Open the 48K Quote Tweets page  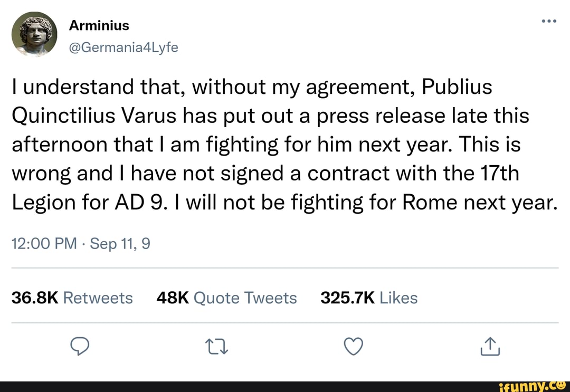click(226, 298)
